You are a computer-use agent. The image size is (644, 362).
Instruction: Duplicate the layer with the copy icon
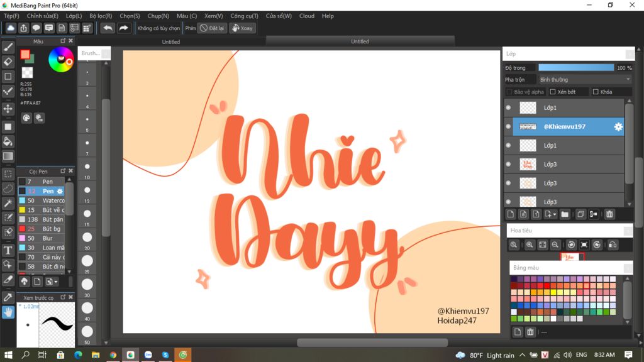point(580,214)
